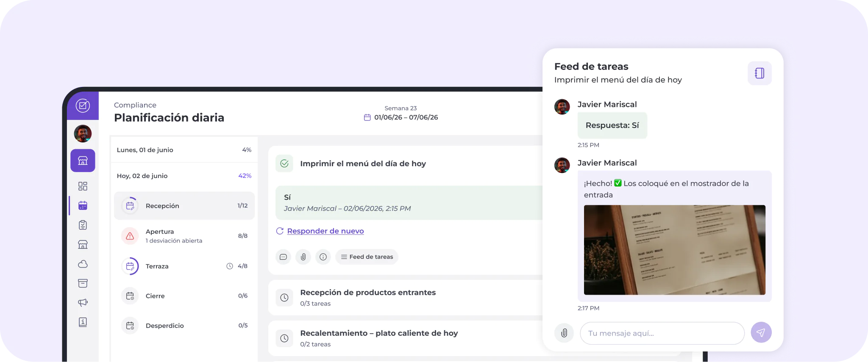
Task: Select the highlighted store icon in sidebar
Action: [x=83, y=161]
